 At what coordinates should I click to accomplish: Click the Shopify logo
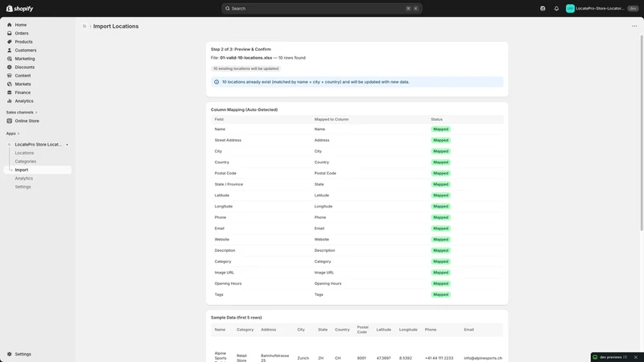pos(19,8)
